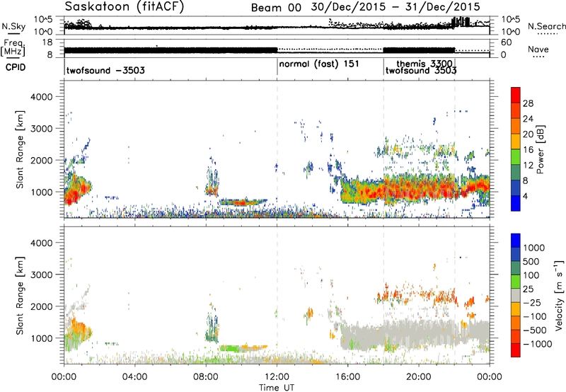Click the "N.Sky" legend label
The image size is (566, 392).
[x=13, y=26]
